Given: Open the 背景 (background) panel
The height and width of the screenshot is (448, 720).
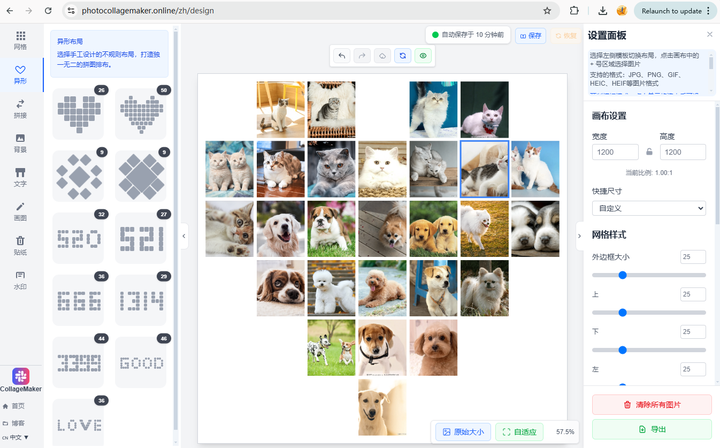Looking at the screenshot, I should point(20,143).
